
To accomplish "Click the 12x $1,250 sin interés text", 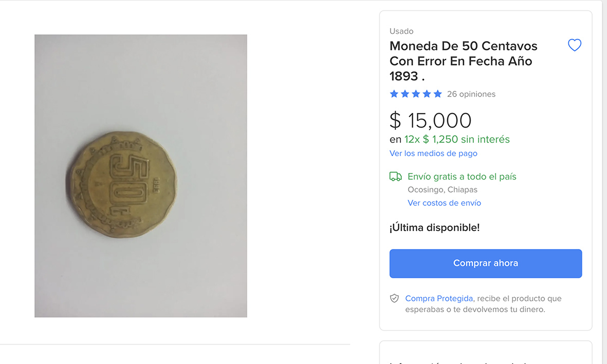I will point(457,139).
